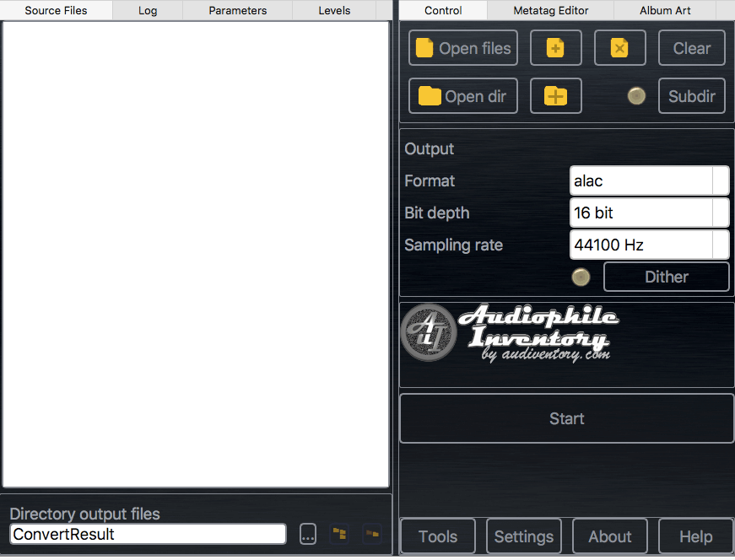Click the three-folder tree icon near ConvertResult
This screenshot has width=735, height=560.
coord(340,533)
